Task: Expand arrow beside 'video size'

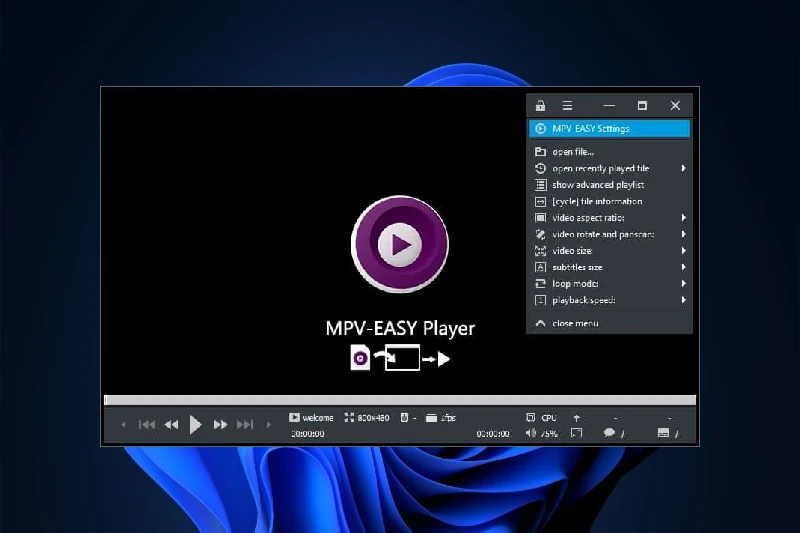Action: (x=683, y=250)
